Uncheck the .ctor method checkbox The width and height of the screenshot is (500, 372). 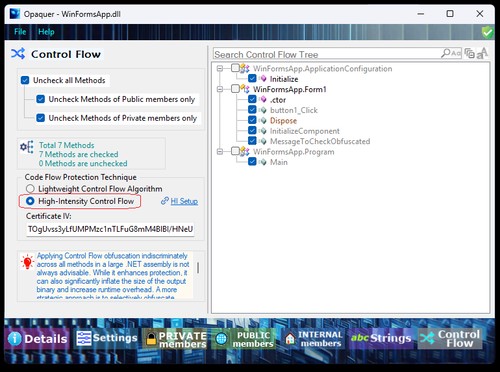point(252,99)
